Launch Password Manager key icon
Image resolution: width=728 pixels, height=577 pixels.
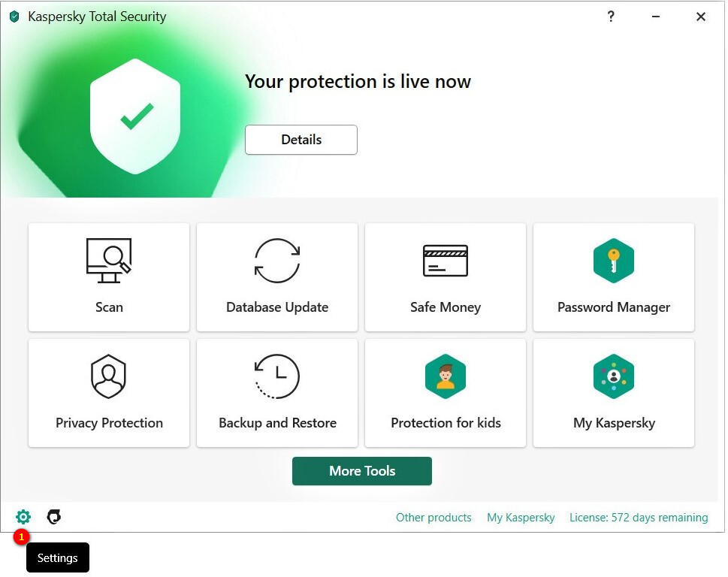coord(614,261)
